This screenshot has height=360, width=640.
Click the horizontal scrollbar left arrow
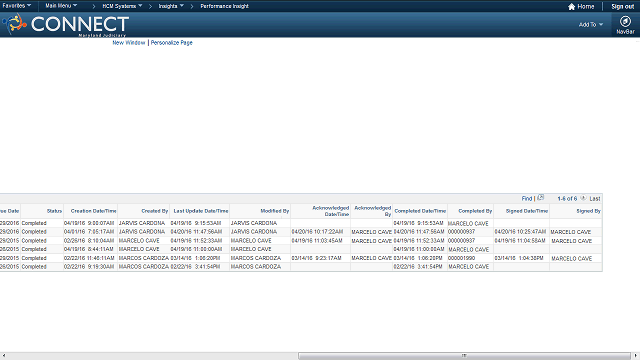pyautogui.click(x=3, y=356)
